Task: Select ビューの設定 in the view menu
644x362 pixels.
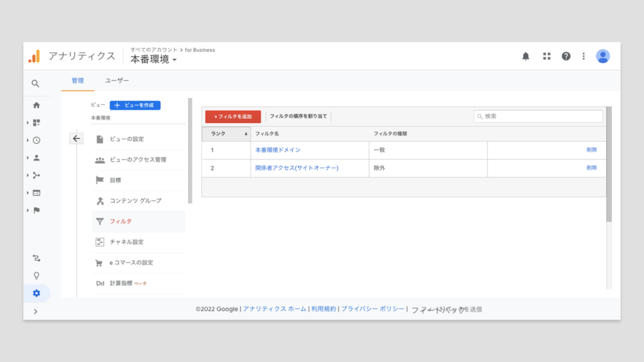Action: [x=126, y=139]
